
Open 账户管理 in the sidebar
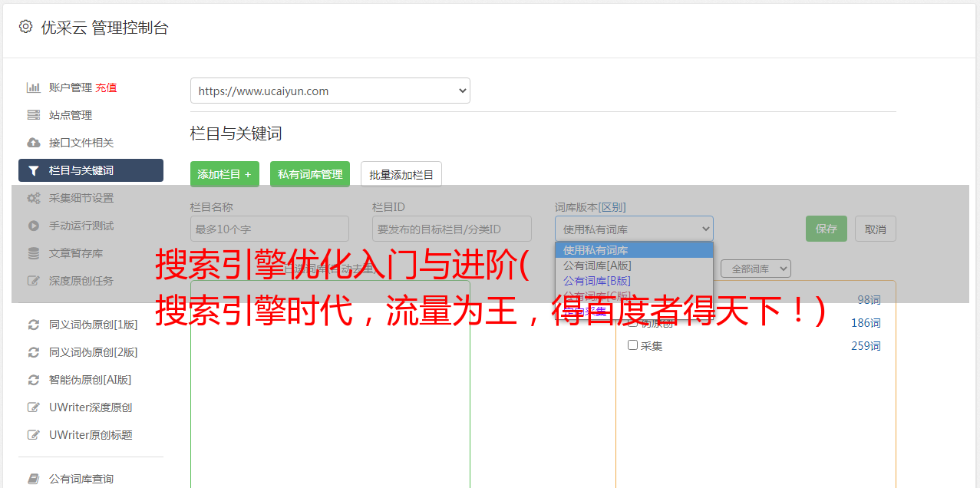[70, 87]
